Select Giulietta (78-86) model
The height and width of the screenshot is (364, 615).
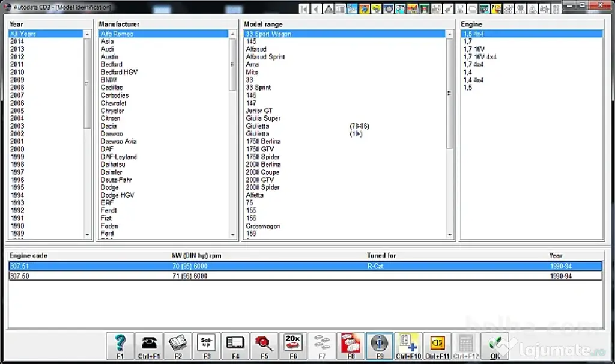click(x=344, y=126)
